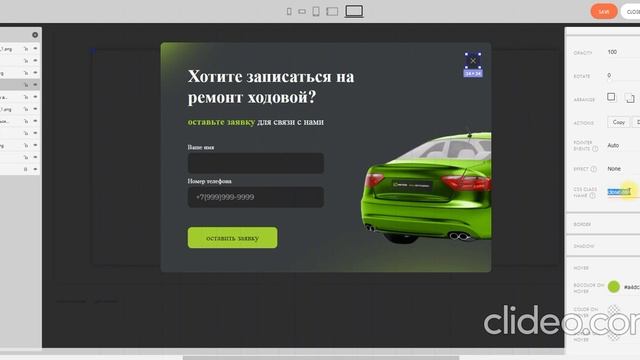Click the white Close button at top right
This screenshot has width=640, height=360.
coord(631,11)
